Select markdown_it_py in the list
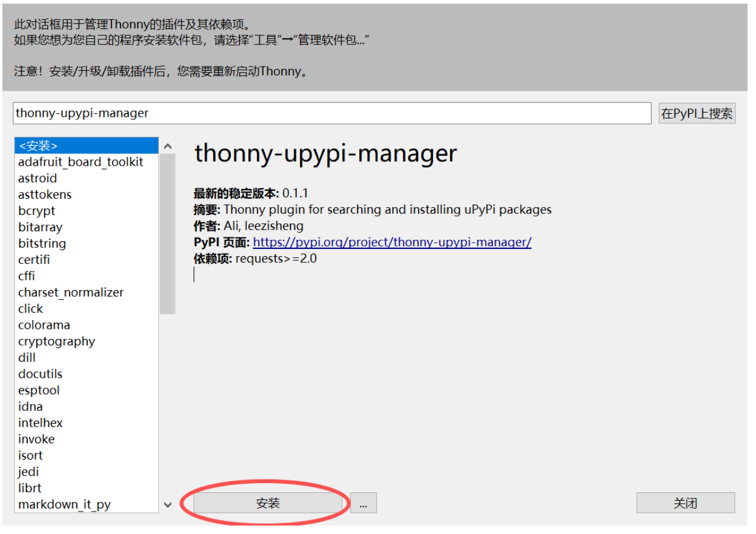This screenshot has height=534, width=756. point(64,505)
